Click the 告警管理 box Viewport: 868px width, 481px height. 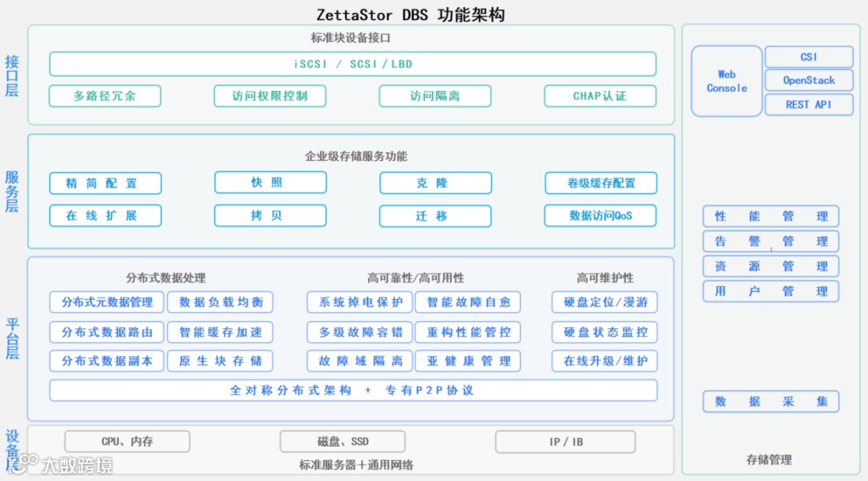tap(771, 241)
